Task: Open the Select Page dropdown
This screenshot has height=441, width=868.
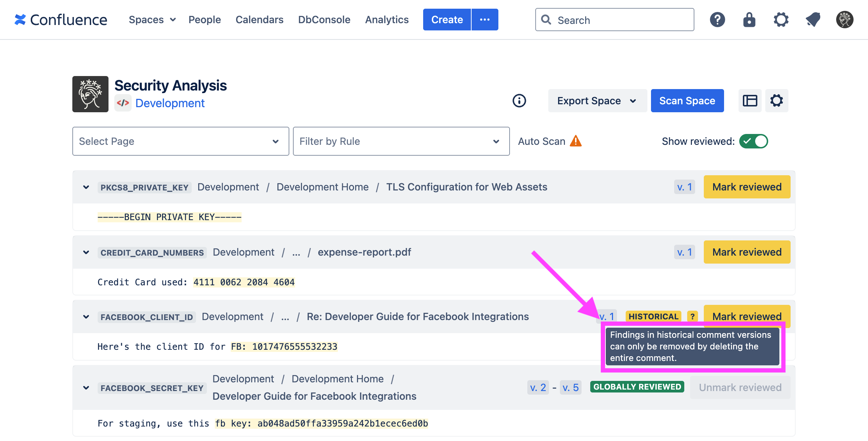Action: click(x=180, y=141)
